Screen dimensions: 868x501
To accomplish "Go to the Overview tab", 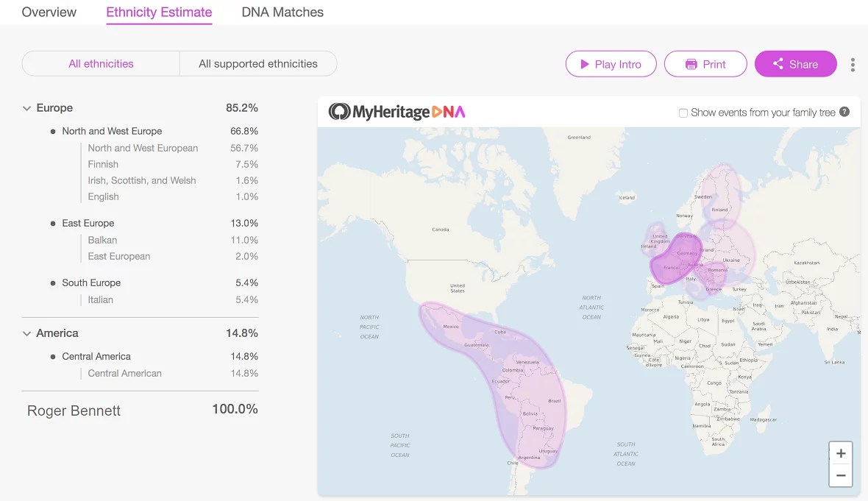I will pyautogui.click(x=49, y=12).
